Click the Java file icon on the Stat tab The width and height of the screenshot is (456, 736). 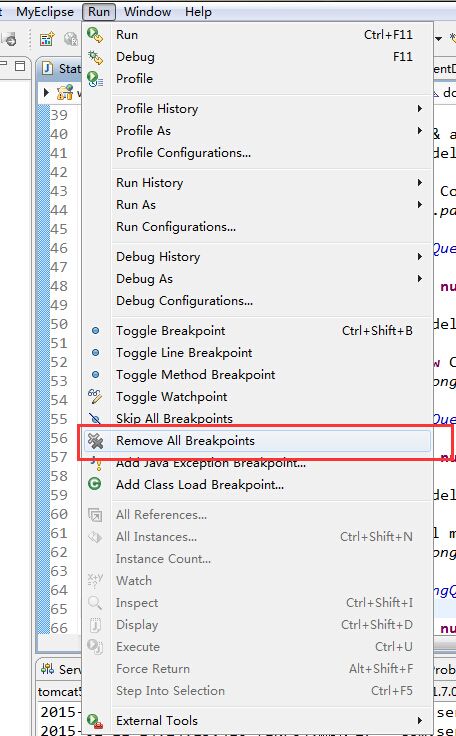[x=47, y=69]
